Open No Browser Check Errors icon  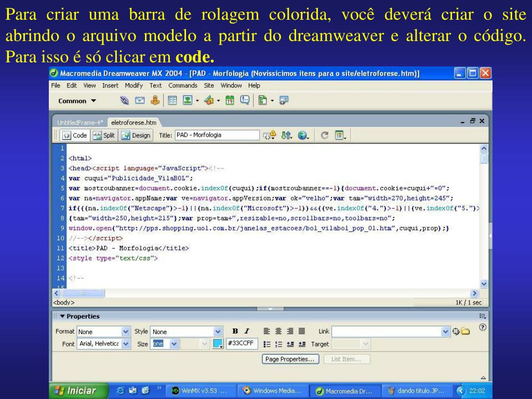coord(270,136)
